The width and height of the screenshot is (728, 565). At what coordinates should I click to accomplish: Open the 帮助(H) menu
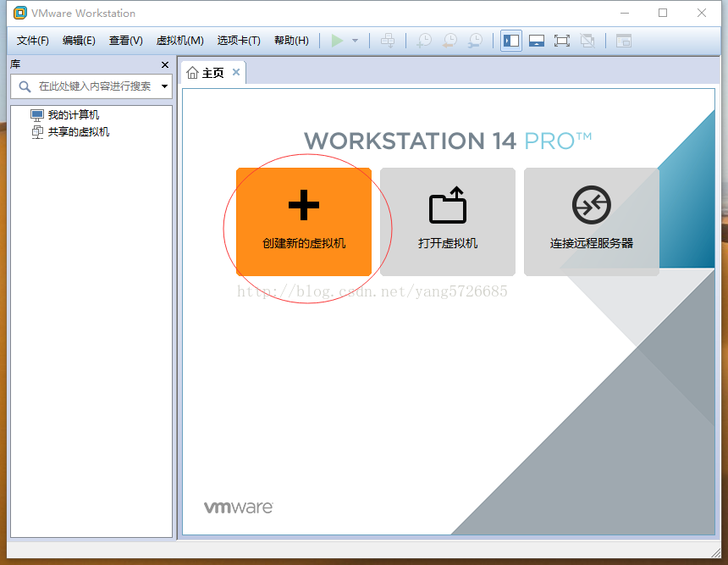point(291,41)
